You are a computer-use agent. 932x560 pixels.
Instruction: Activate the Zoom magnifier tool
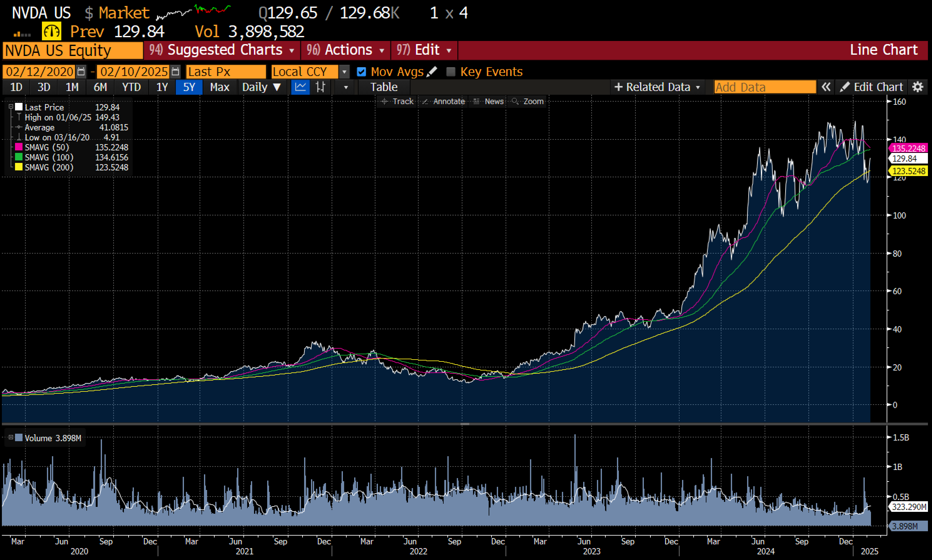pos(527,101)
